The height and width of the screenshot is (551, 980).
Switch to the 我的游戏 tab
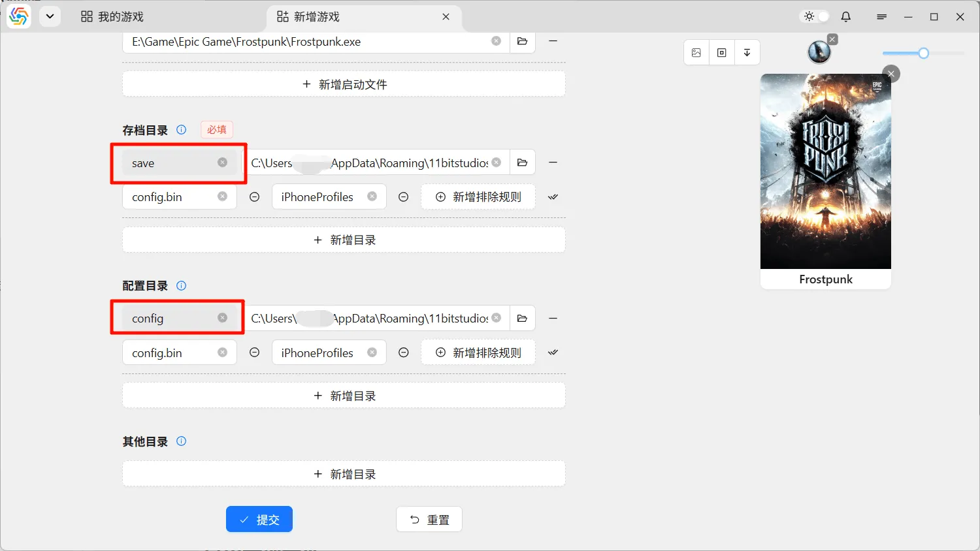click(x=112, y=16)
